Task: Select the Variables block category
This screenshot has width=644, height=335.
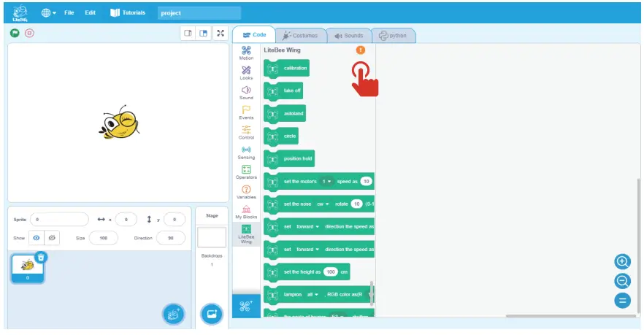Action: 246,192
